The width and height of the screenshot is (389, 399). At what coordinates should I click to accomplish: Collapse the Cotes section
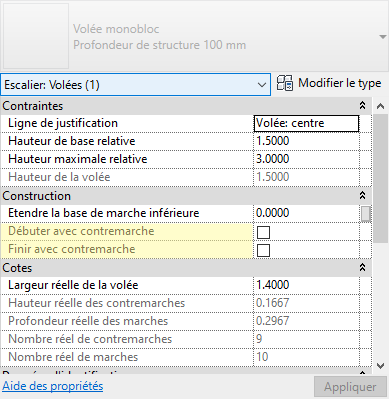click(362, 267)
